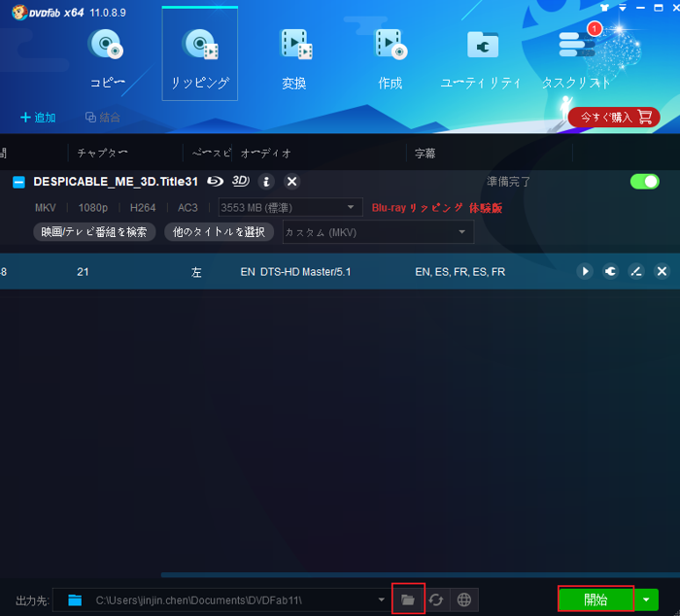
Task: Open the video edit pencil icon in title row
Action: pos(636,271)
